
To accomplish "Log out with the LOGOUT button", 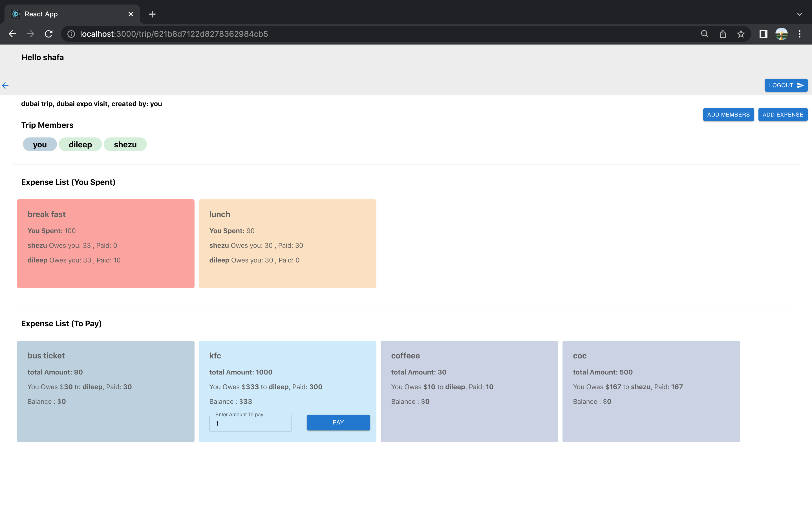I will [x=786, y=85].
